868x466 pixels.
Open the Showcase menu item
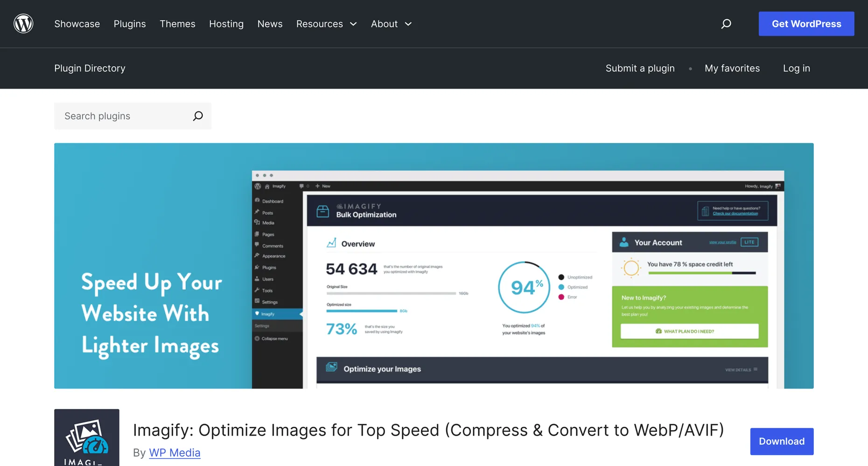point(77,24)
